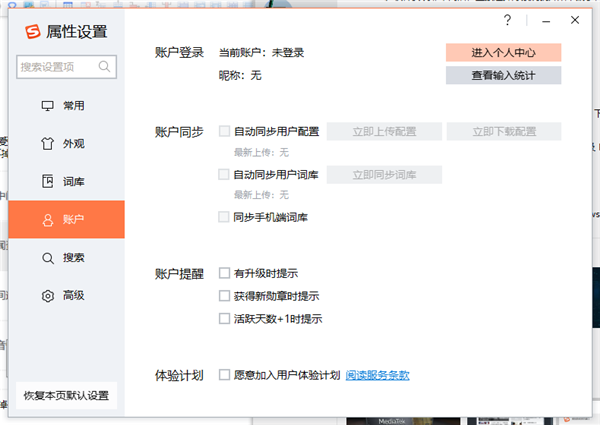
Task: Open the 搜索 magnifier icon in the sidebar
Action: [47, 258]
